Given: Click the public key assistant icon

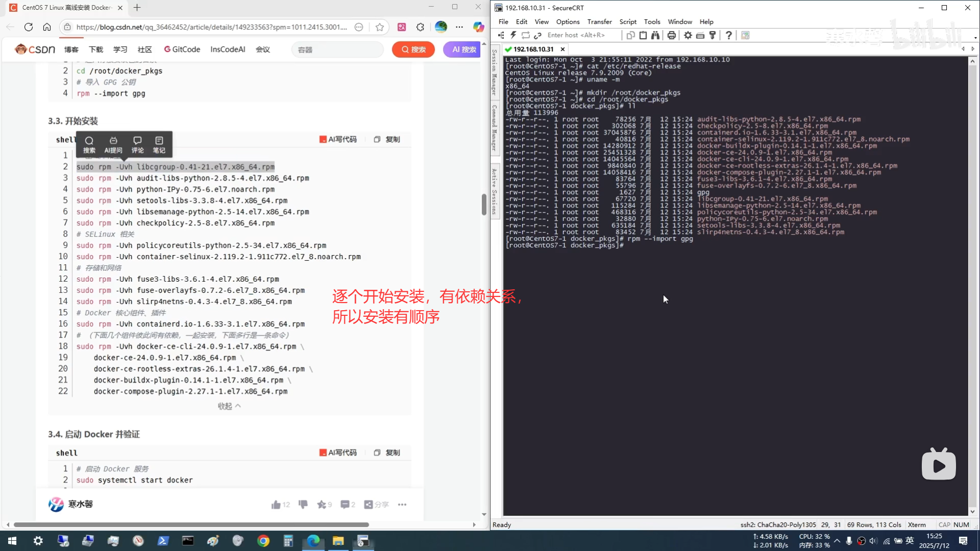Looking at the screenshot, I should click(713, 35).
